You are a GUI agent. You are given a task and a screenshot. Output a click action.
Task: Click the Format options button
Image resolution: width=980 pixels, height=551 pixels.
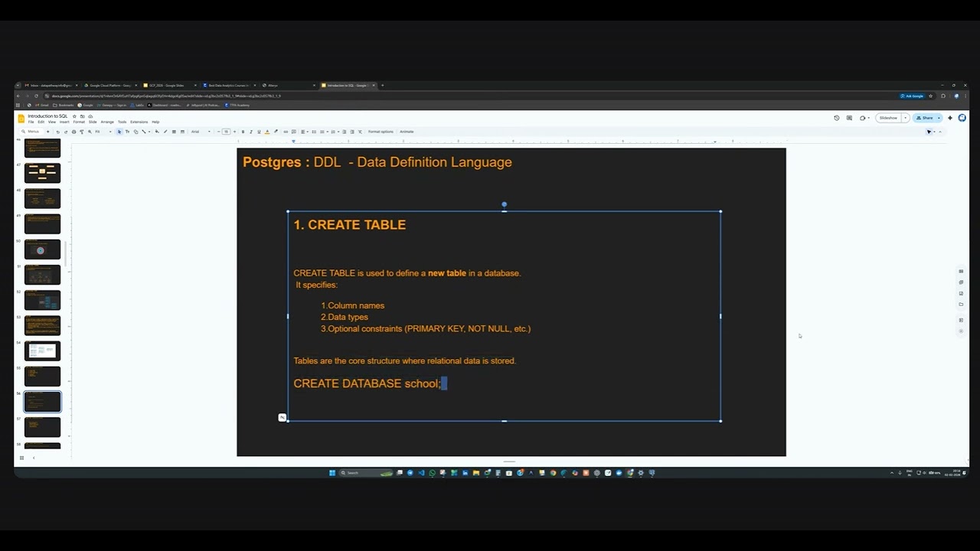[x=381, y=132]
